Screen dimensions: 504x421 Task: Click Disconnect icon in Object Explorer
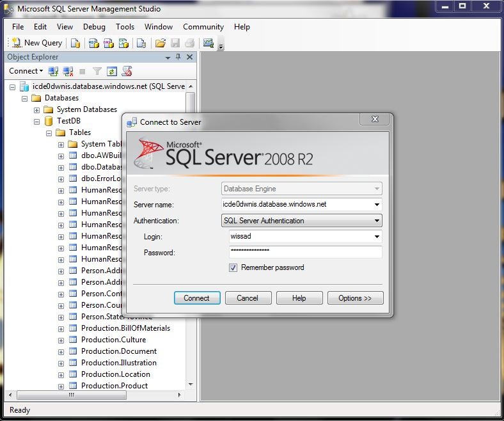[68, 72]
